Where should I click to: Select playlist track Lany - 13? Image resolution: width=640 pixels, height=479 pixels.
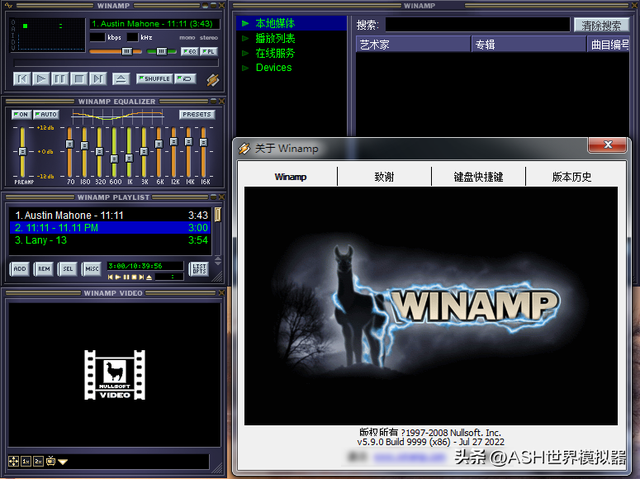tap(110, 240)
